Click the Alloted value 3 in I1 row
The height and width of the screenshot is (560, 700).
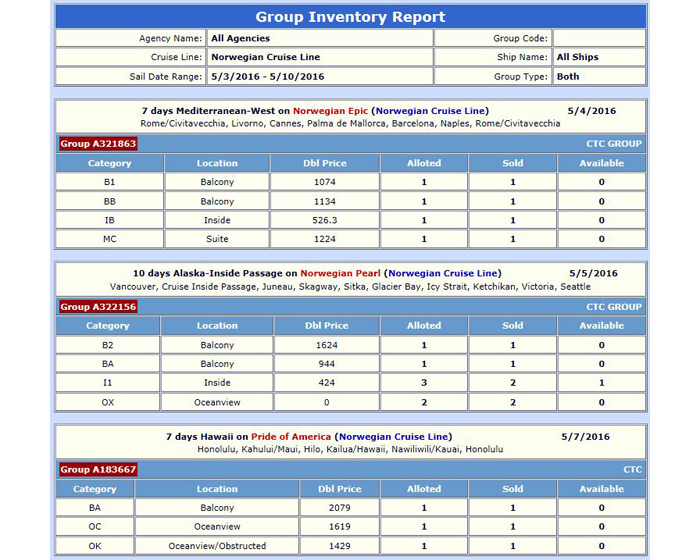(x=424, y=383)
